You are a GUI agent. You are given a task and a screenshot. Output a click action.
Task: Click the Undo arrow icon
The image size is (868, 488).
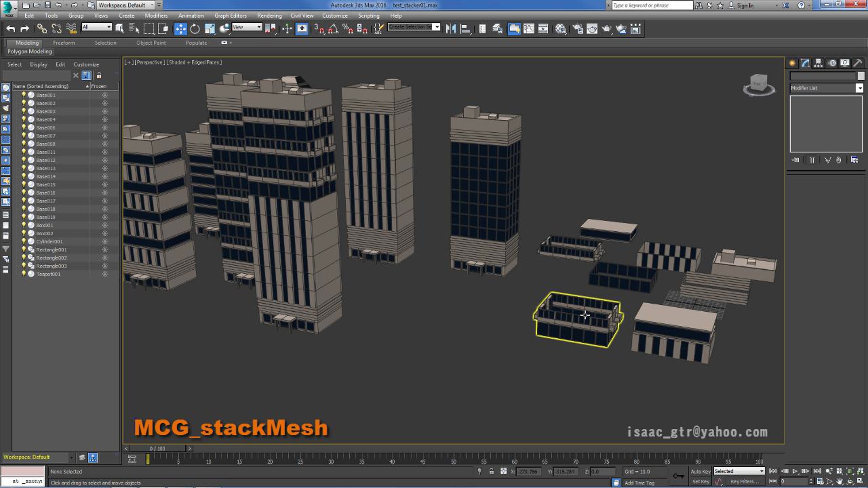coord(11,29)
